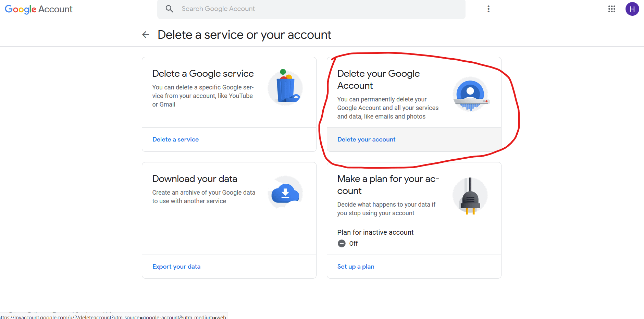Click the description about deleting YouTube or Gmail

pos(203,96)
